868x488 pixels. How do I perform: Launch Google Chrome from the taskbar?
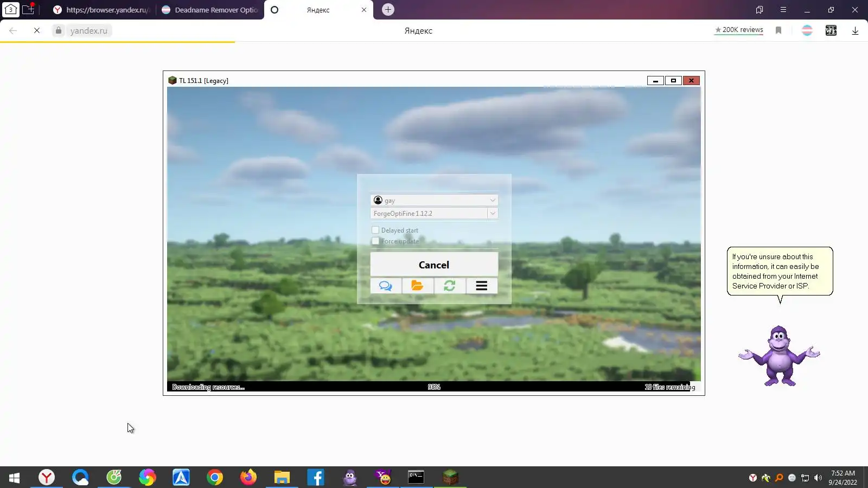[215, 477]
